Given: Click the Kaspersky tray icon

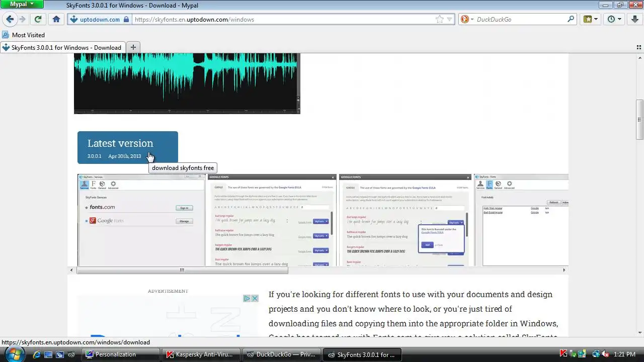Looking at the screenshot, I should [564, 354].
